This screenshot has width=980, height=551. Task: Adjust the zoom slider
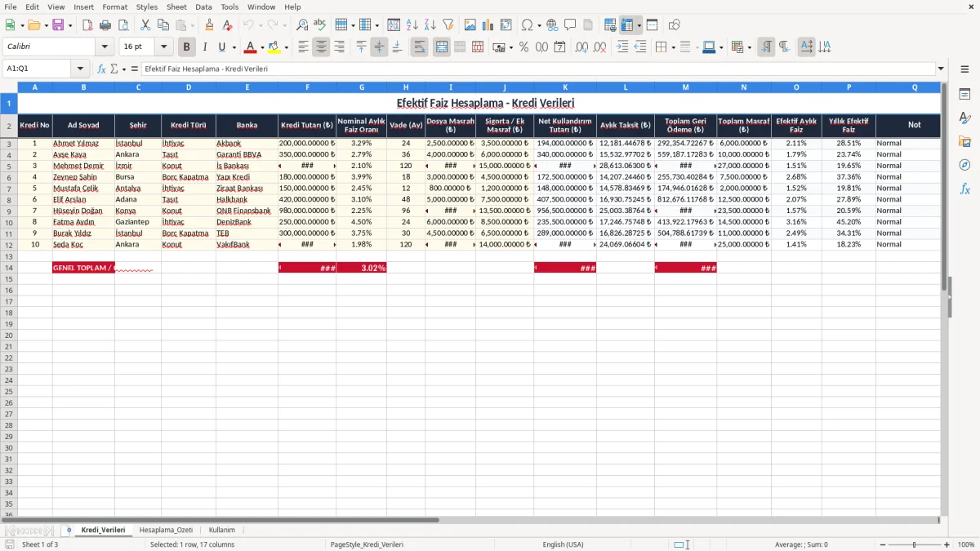click(x=914, y=544)
